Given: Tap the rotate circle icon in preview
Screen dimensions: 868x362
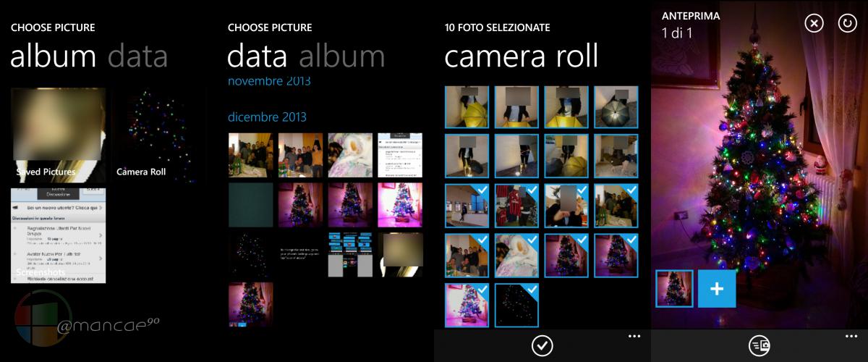Looking at the screenshot, I should [847, 24].
